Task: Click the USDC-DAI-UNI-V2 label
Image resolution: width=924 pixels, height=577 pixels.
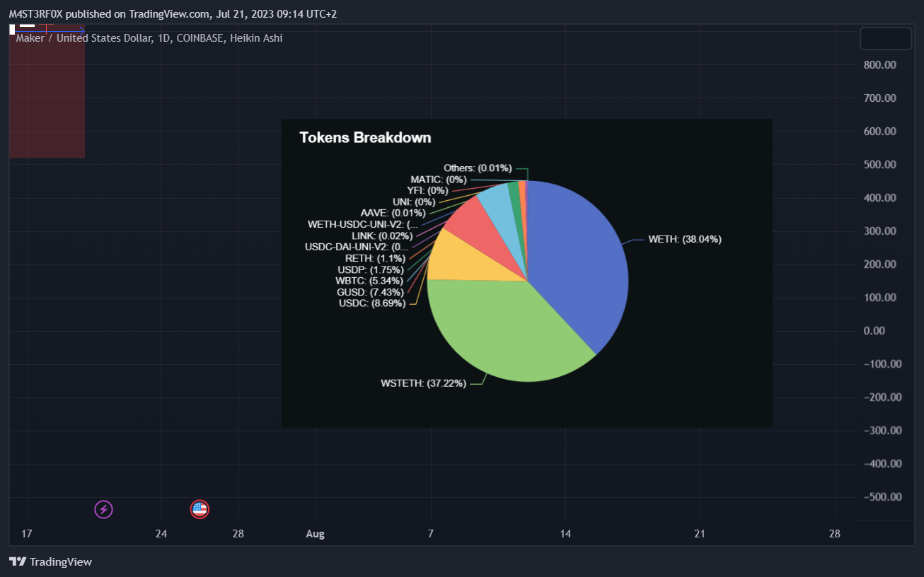Action: point(357,247)
